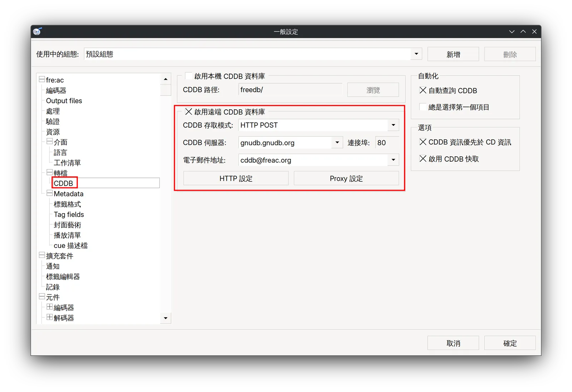Select the CDDB tree item

click(63, 183)
